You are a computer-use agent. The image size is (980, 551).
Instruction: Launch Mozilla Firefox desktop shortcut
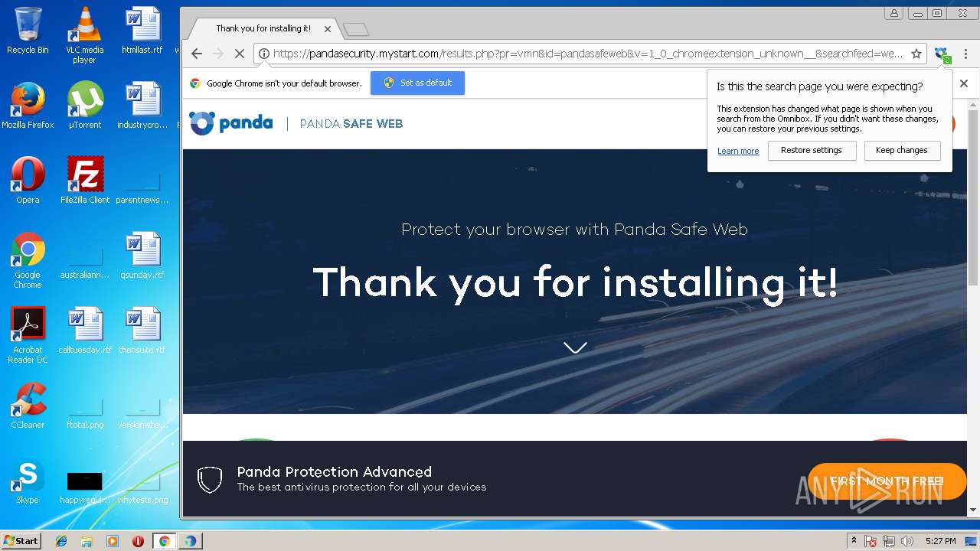tap(28, 106)
